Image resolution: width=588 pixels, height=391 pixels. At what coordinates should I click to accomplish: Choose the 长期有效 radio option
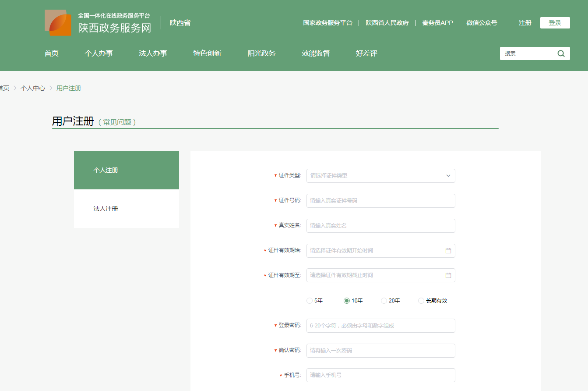coord(421,301)
